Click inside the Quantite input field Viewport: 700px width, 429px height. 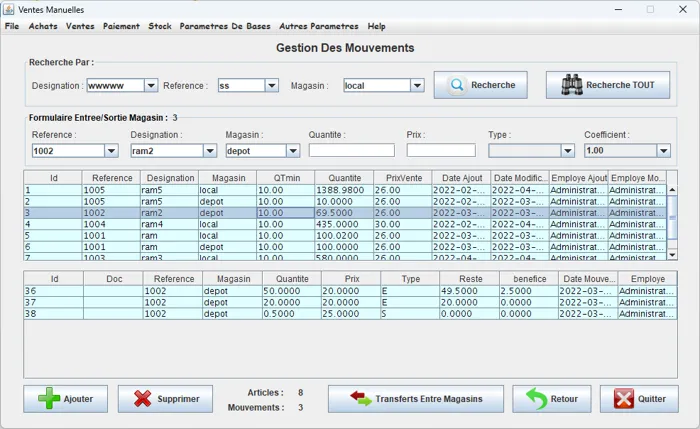pyautogui.click(x=351, y=151)
